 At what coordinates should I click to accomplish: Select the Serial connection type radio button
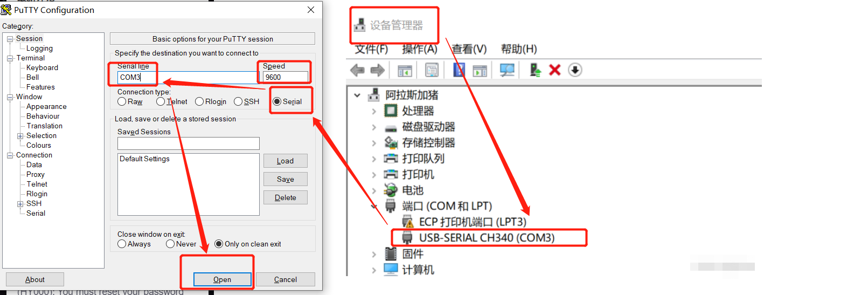click(277, 101)
